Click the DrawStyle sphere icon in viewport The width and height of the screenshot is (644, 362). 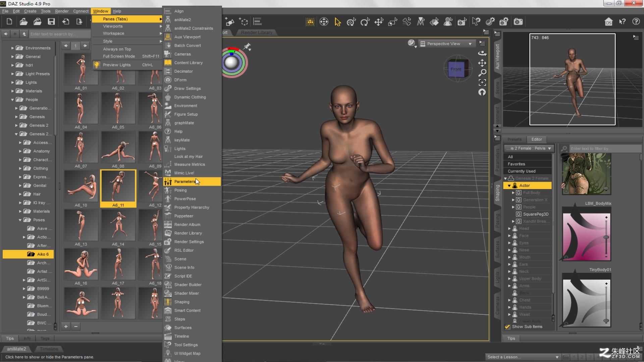tap(412, 44)
